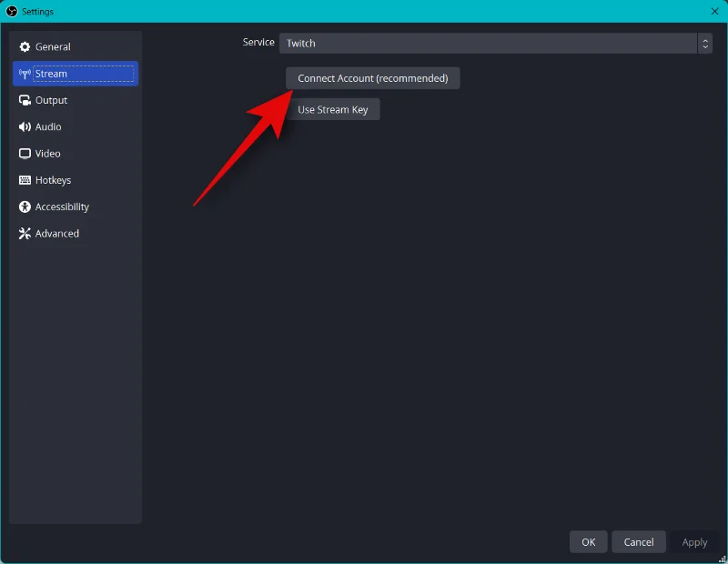Click Cancel to discard changes

point(639,542)
